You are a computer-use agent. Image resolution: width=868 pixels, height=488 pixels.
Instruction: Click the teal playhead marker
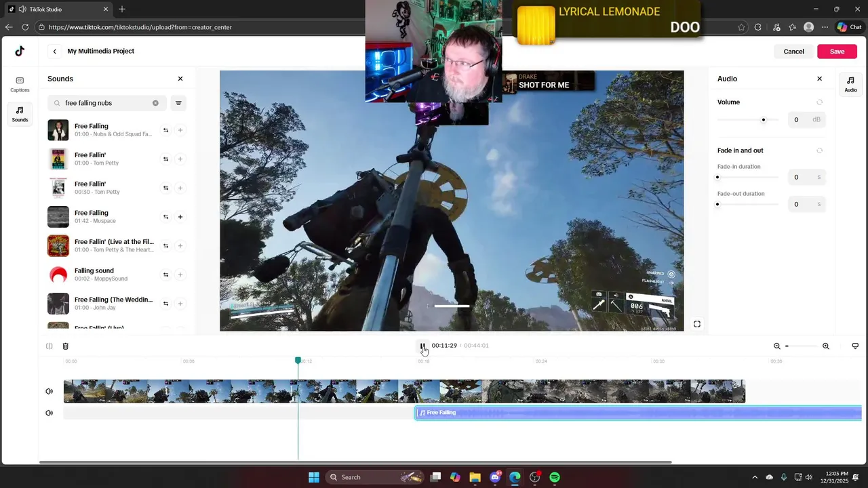point(298,361)
